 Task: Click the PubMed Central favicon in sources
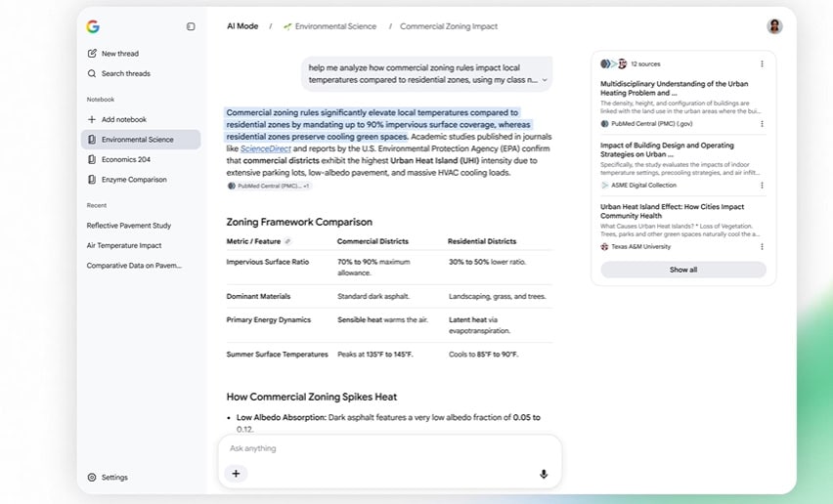click(x=604, y=124)
